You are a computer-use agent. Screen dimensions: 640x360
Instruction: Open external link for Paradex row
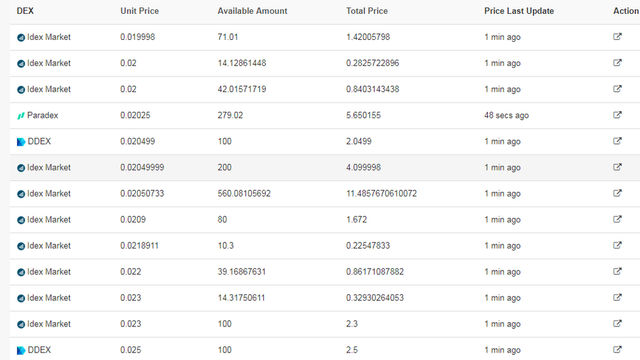pos(617,115)
